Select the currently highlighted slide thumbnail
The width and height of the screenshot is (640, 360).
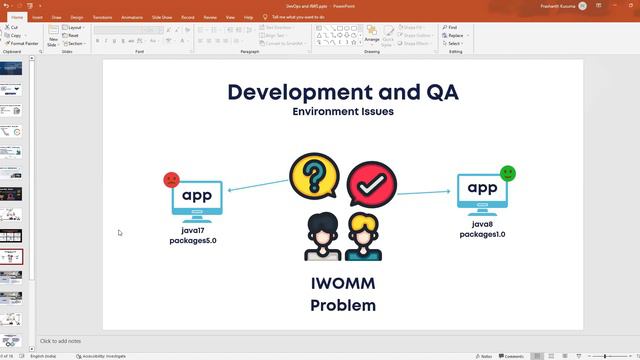11,257
